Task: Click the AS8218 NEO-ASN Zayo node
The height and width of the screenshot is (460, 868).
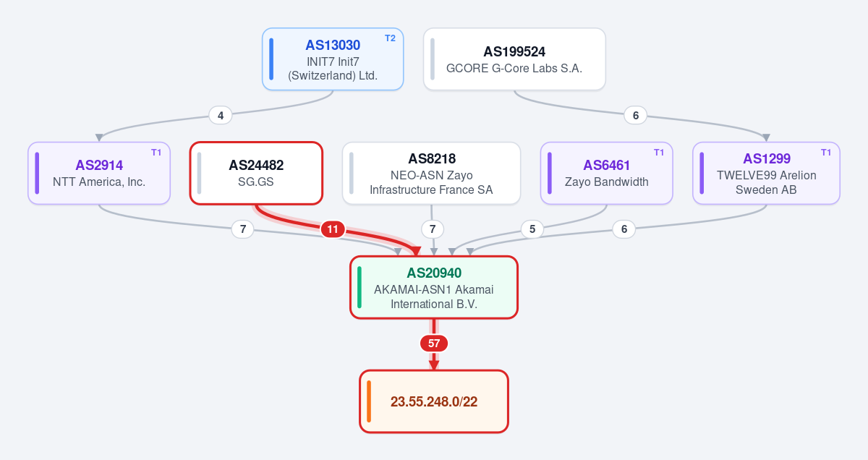Action: click(x=431, y=173)
